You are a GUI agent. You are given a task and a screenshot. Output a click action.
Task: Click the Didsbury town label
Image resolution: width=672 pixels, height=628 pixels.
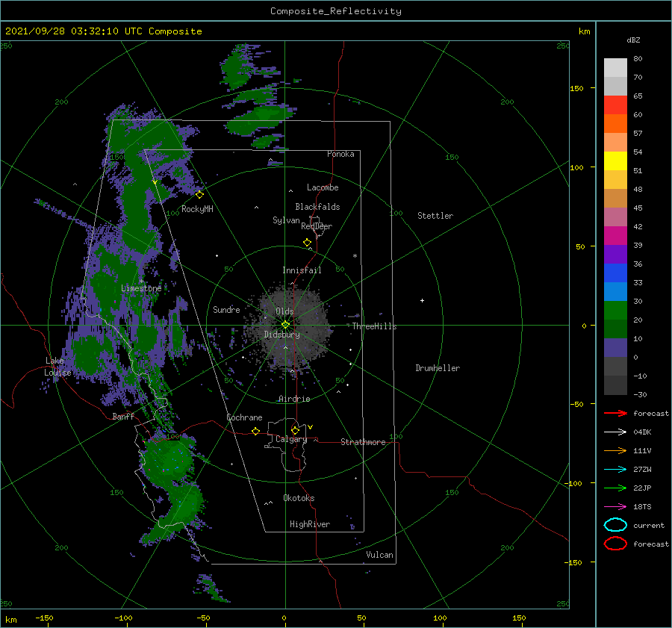pos(281,335)
